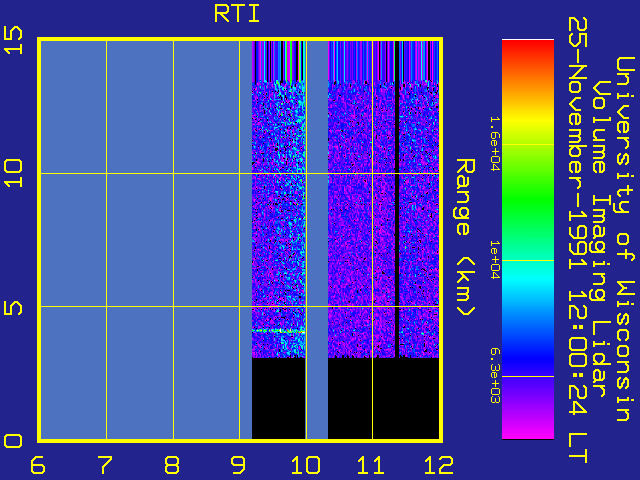Click time axis tick label '12'
Viewport: 640px width, 480px height.
(438, 465)
